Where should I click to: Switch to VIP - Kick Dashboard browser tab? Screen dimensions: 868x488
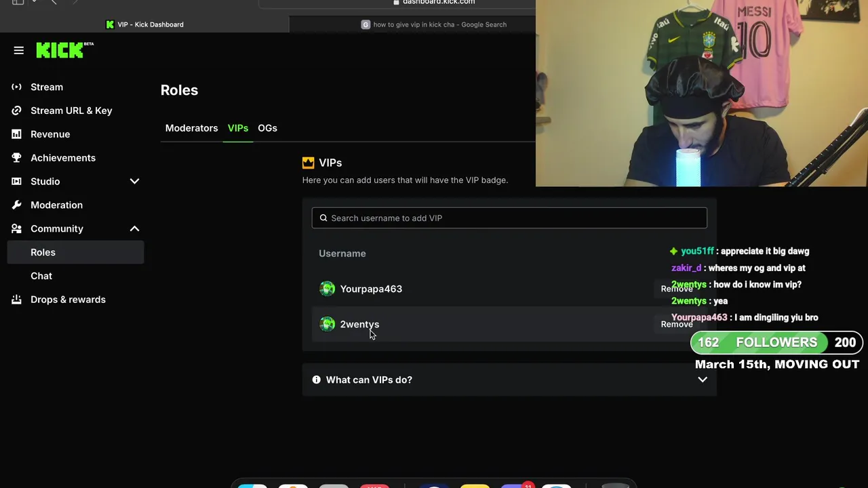(x=144, y=24)
